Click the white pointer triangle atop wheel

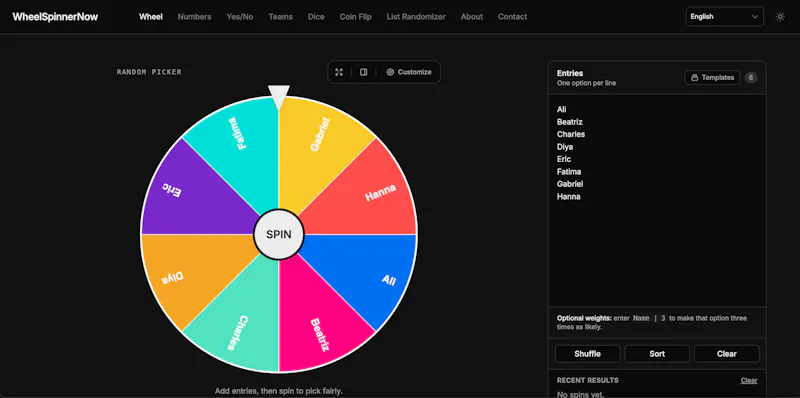click(279, 97)
